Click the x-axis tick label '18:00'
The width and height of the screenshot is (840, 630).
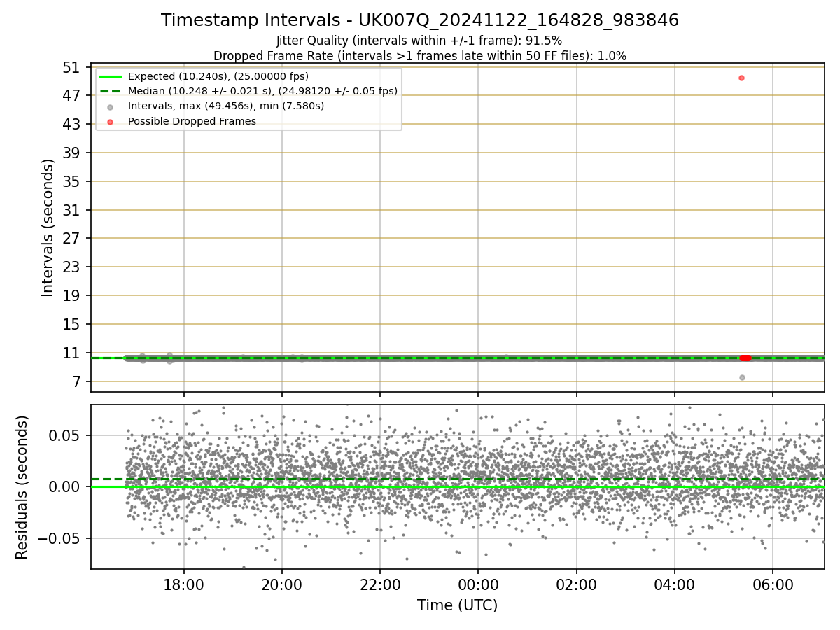[x=184, y=584]
